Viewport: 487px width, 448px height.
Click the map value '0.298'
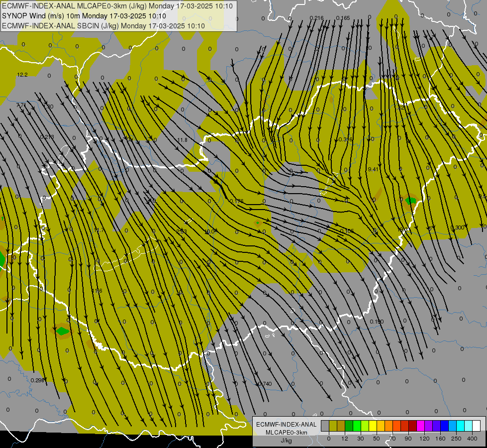38,380
